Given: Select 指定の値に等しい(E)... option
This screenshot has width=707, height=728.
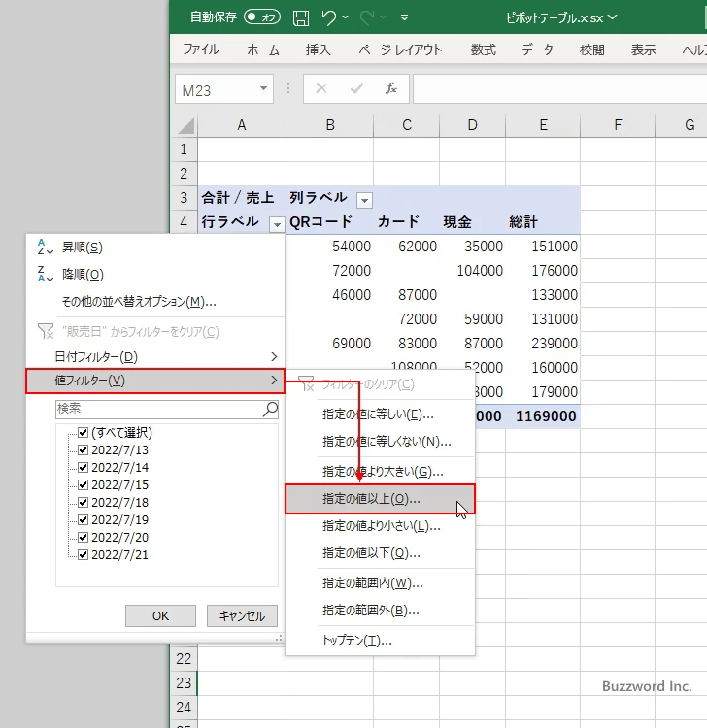Looking at the screenshot, I should coord(380,414).
